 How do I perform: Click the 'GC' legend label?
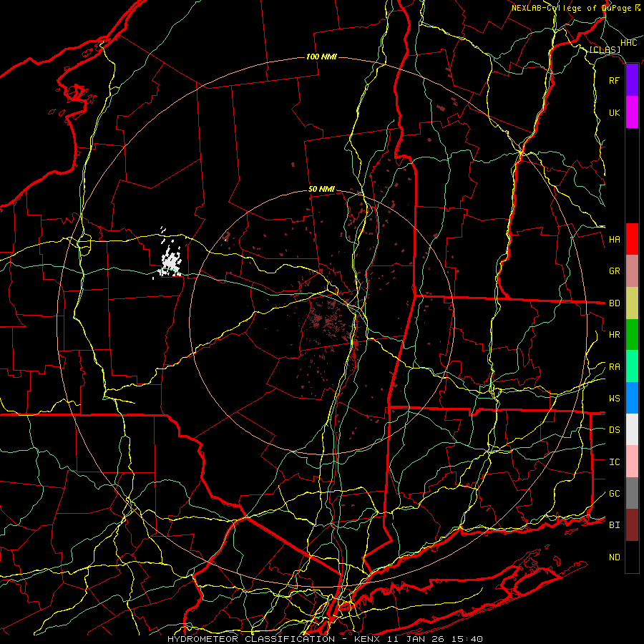[615, 494]
